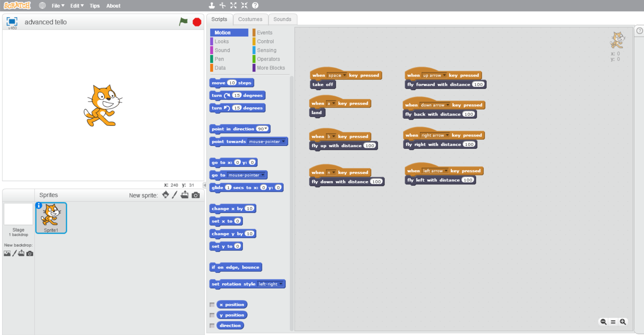This screenshot has height=335, width=644.
Task: Open point towards mouse-pointer dropdown
Action: pyautogui.click(x=267, y=142)
